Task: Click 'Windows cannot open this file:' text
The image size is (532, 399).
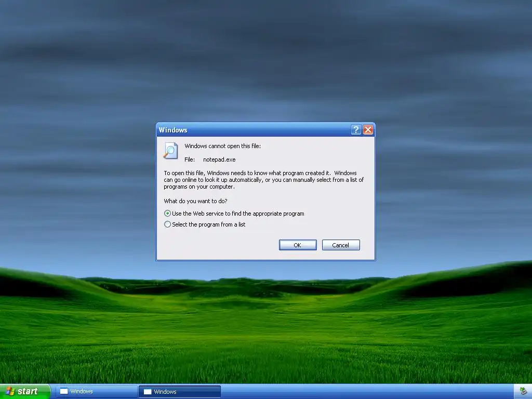Action: coord(222,146)
